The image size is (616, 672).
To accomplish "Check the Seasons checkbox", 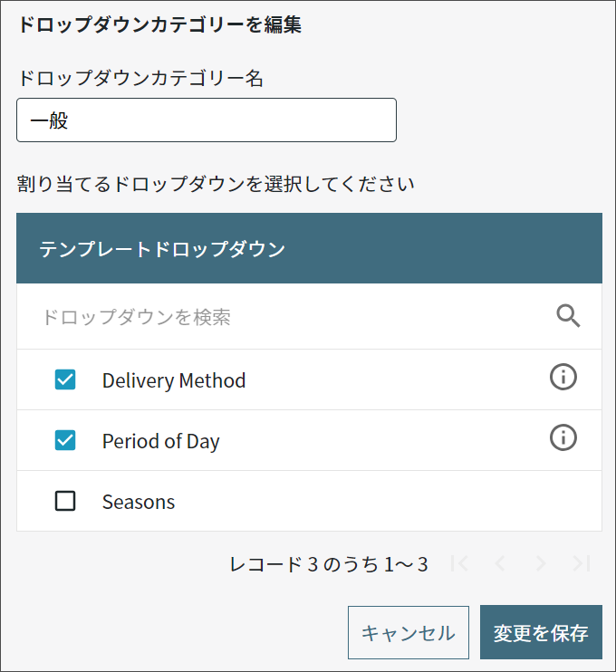I will click(x=65, y=501).
